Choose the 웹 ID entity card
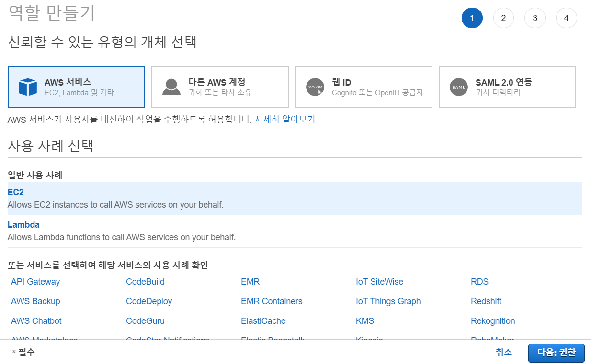Image resolution: width=591 pixels, height=364 pixels. [x=364, y=87]
